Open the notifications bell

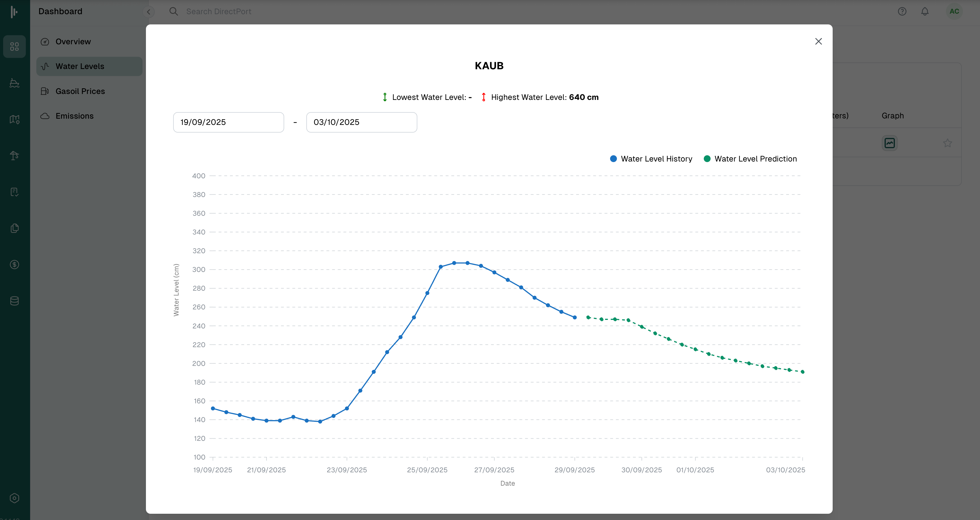coord(924,11)
